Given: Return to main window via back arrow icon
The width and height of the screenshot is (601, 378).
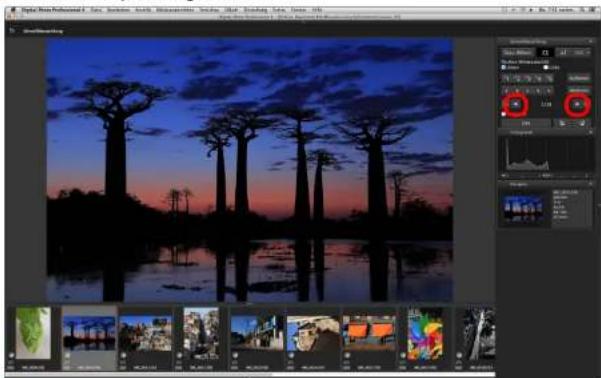Looking at the screenshot, I should click(x=12, y=30).
